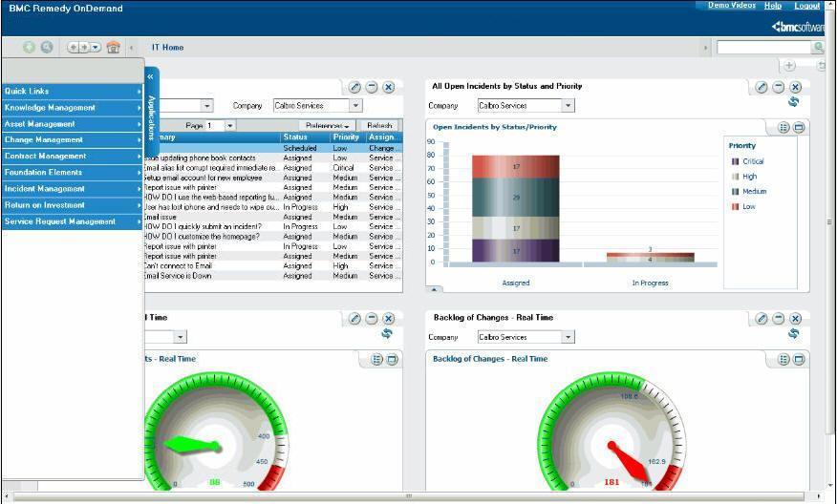Screen dimensions: 837x504
Task: Click the search input field at top right
Action: 763,47
